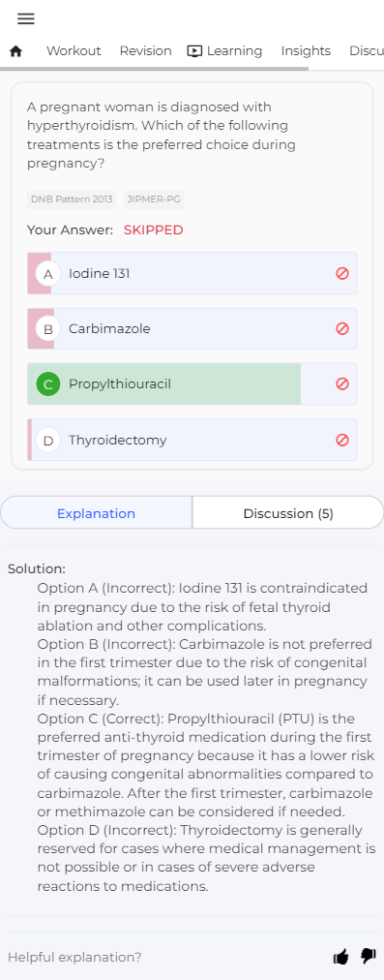Screen dimensions: 384x980
Task: Go to the home icon
Action: point(16,51)
